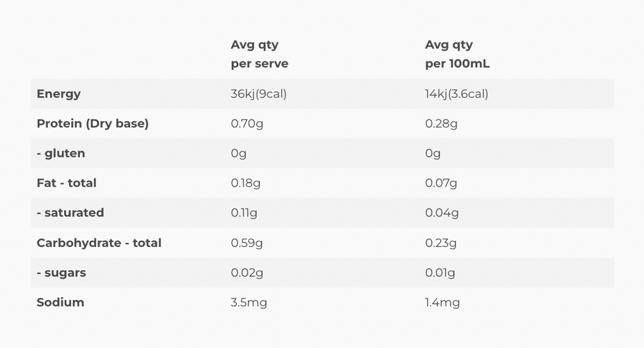Screen dimensions: 644x348
Task: Select the "Protein (Dry base)" row label
Action: 93,124
